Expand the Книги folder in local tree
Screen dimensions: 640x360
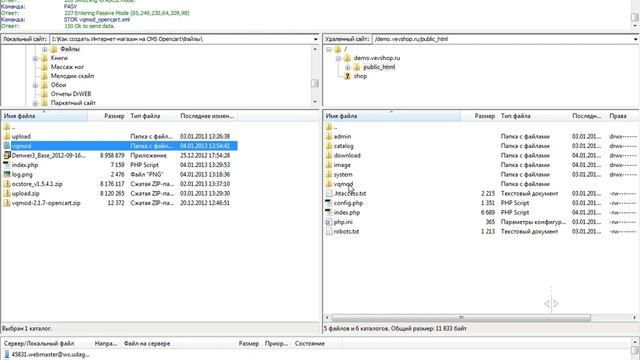(x=35, y=58)
